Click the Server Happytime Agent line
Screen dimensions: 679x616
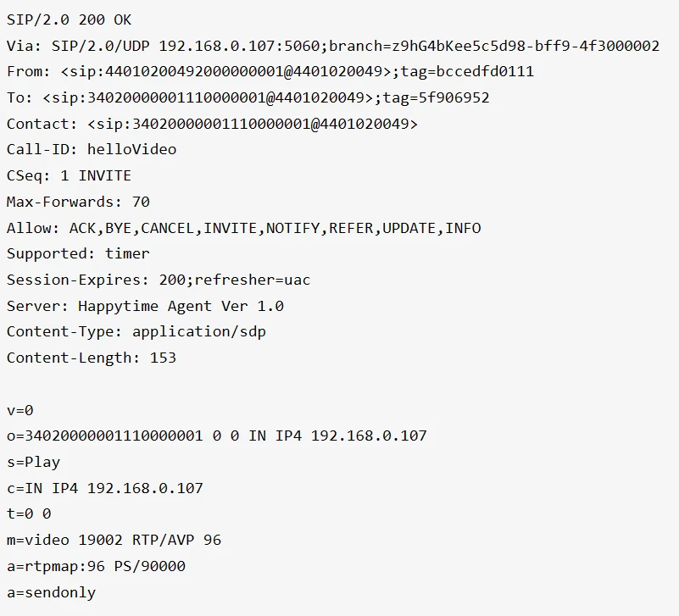(x=145, y=306)
